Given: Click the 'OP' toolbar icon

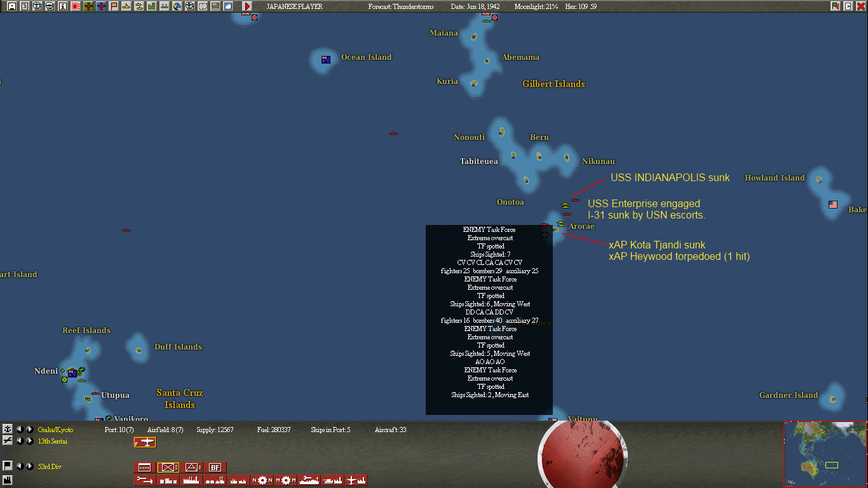Looking at the screenshot, I should (203, 6).
